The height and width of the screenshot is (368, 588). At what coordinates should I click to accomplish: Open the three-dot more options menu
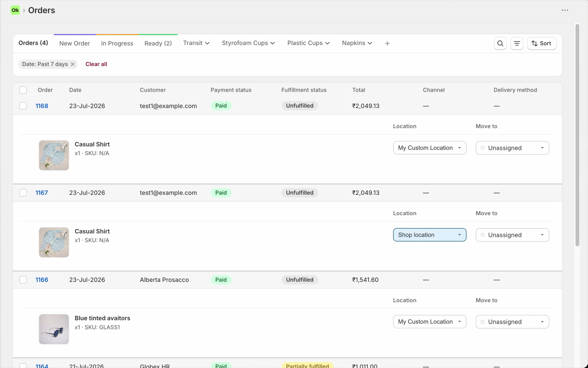coord(565,10)
